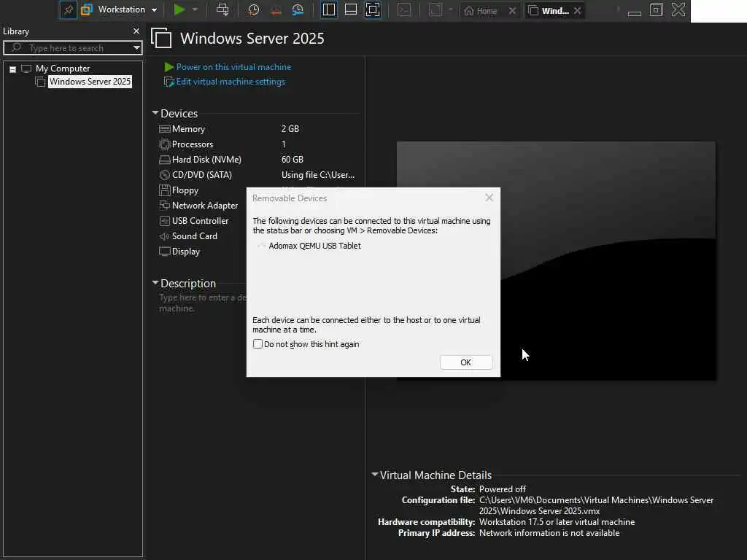Close the Library panel
Image resolution: width=747 pixels, height=560 pixels.
tap(136, 31)
